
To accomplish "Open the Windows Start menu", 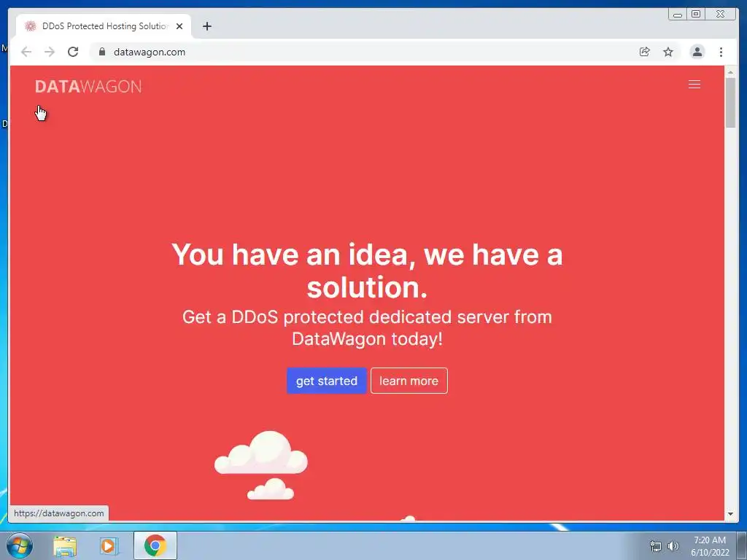I will (x=20, y=545).
